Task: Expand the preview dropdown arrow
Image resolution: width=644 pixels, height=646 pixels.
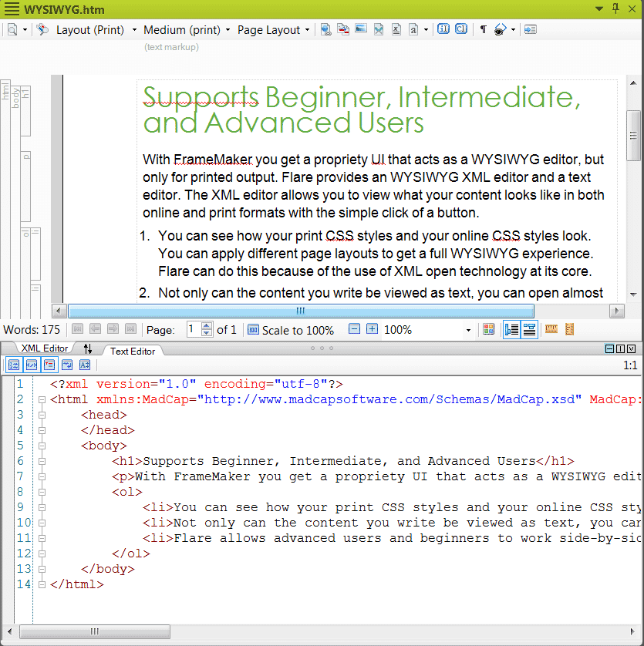Action: click(25, 29)
